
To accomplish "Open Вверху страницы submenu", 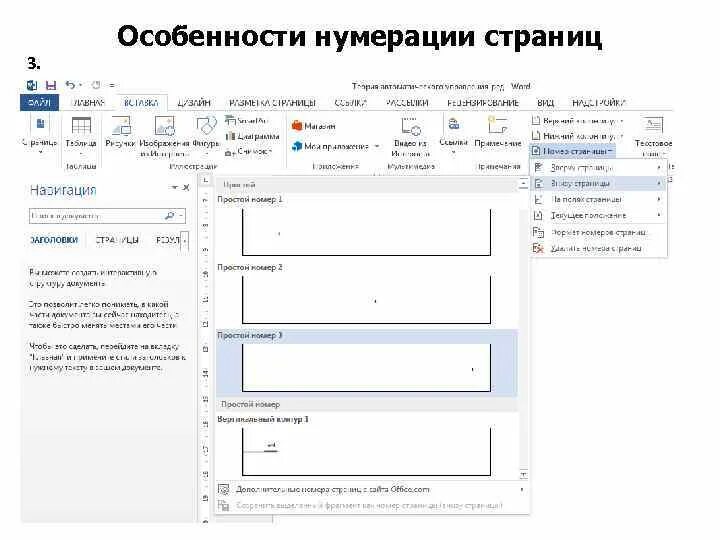I will click(x=598, y=167).
